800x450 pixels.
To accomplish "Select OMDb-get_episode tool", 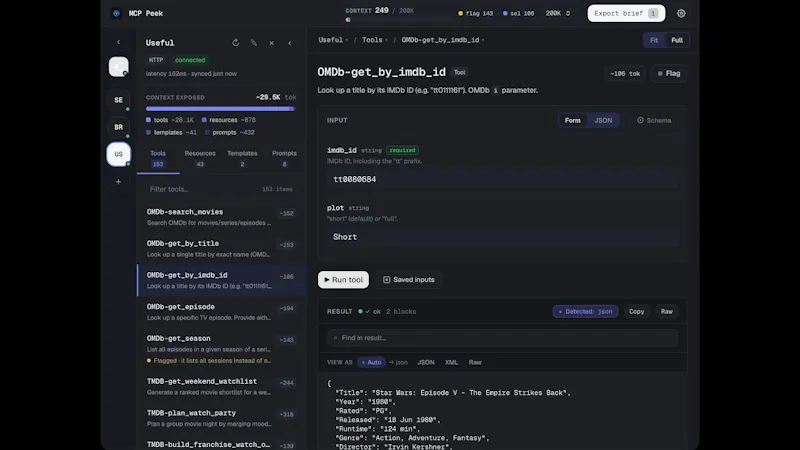I will [221, 312].
